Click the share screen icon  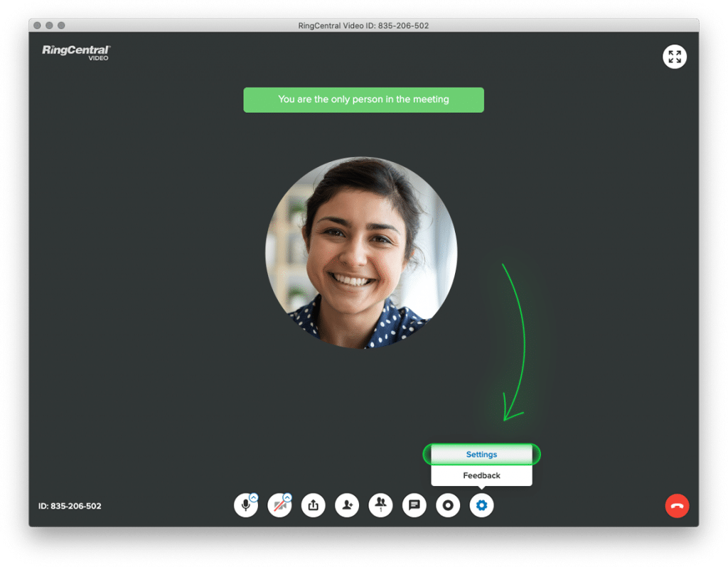pos(313,506)
